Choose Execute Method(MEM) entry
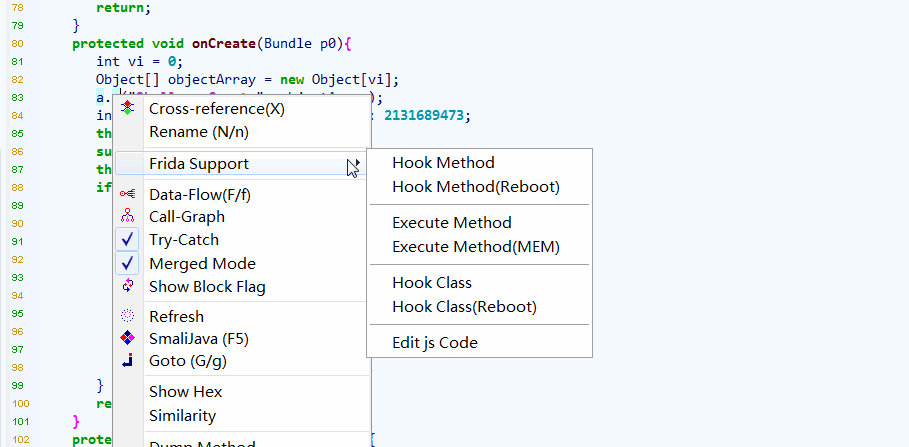 click(x=475, y=247)
